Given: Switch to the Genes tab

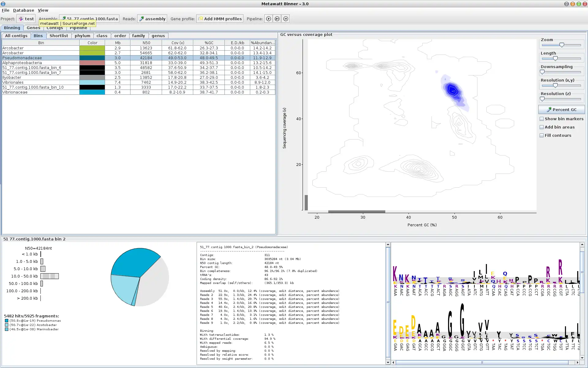Looking at the screenshot, I should pyautogui.click(x=33, y=28).
